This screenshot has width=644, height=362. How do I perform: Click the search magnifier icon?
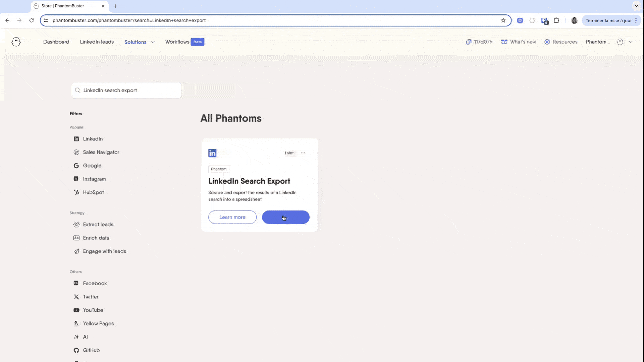(77, 90)
